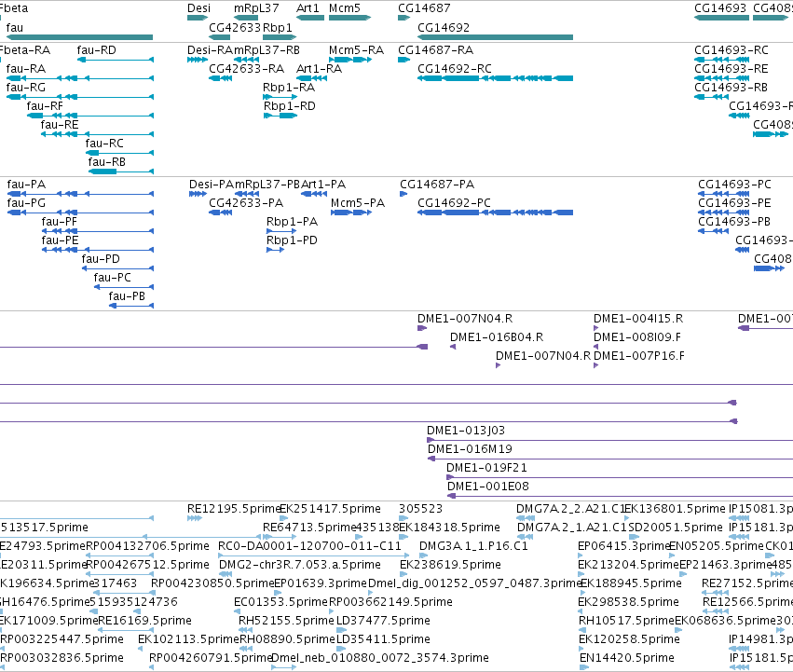Image resolution: width=793 pixels, height=672 pixels.
Task: Click EST DMG3A.1_1.P16.C1
Action: 473,546
